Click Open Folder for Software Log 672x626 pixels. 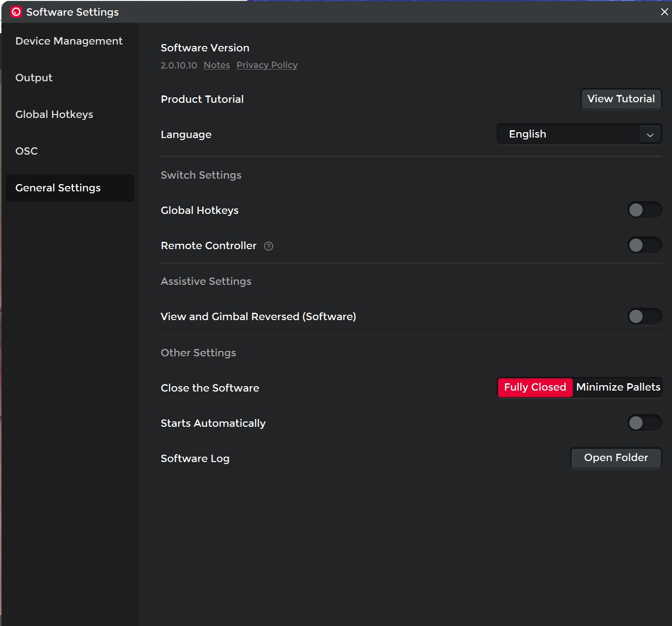[x=616, y=458]
